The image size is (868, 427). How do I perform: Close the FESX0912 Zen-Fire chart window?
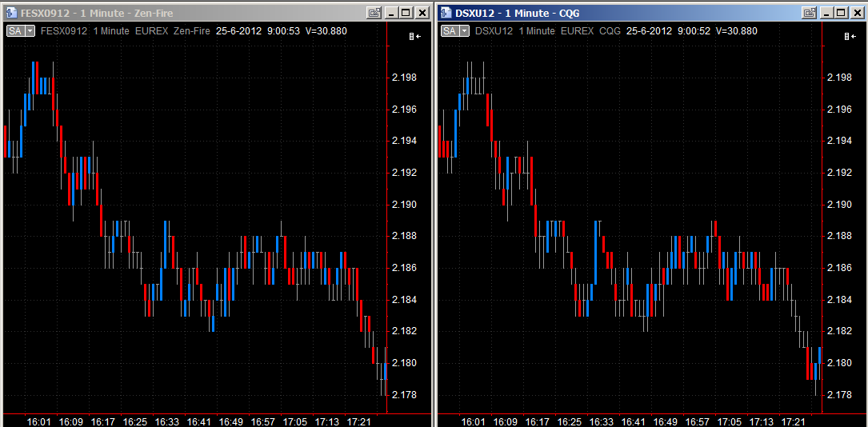coord(422,12)
